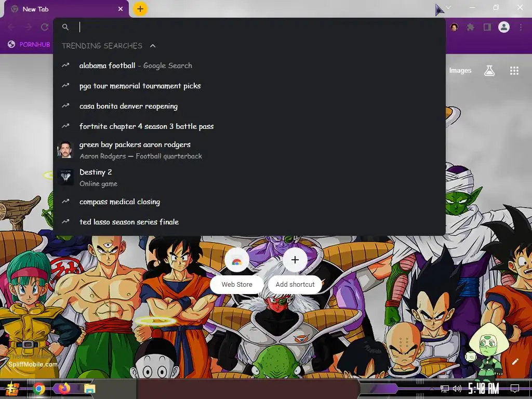
Task: Show hidden tray icons chevron
Action: (432, 389)
